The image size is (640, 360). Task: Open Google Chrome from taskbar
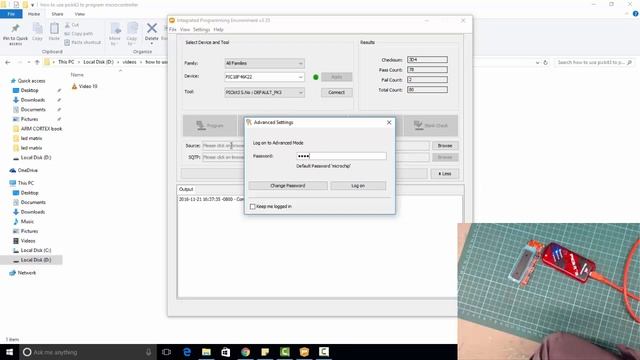pos(245,352)
